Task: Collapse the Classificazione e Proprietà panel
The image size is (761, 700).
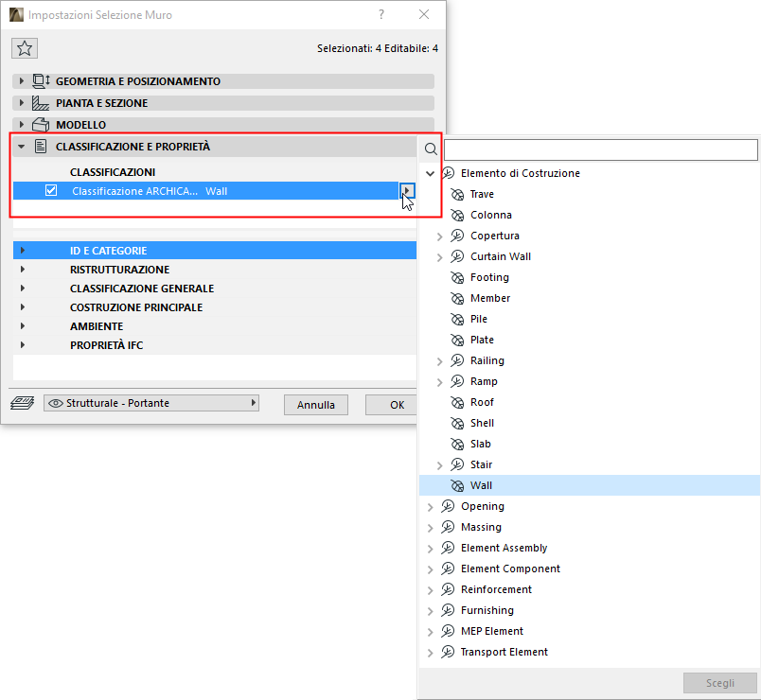Action: point(21,147)
